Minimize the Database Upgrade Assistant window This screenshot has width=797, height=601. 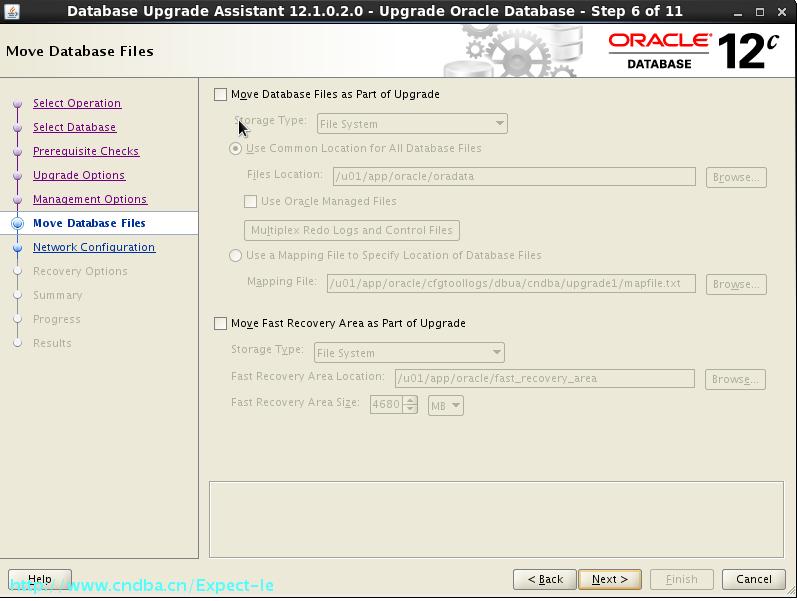[x=738, y=12]
